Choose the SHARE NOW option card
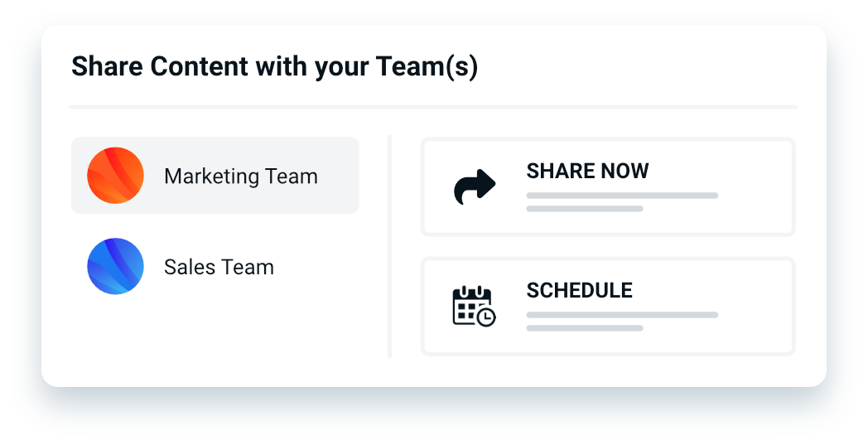The height and width of the screenshot is (445, 868). click(x=608, y=186)
